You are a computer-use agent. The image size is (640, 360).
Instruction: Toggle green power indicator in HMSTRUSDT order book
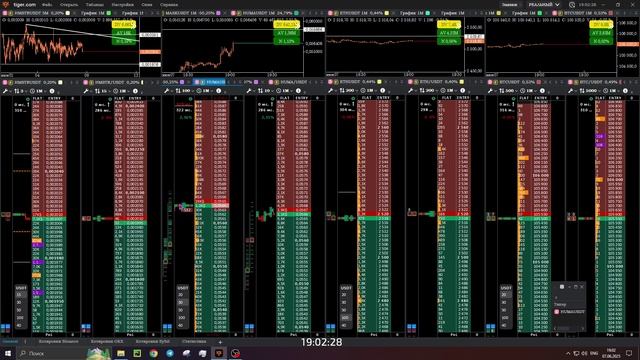[x=28, y=99]
